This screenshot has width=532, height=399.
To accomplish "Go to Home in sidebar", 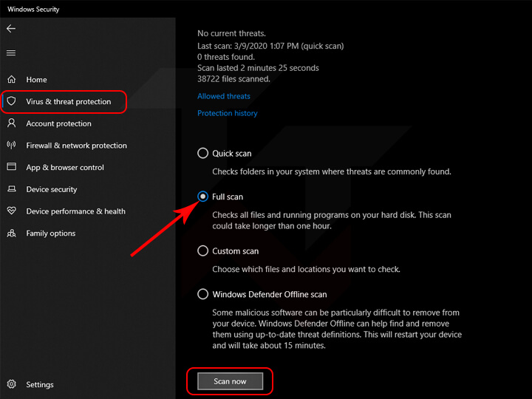I will (37, 80).
